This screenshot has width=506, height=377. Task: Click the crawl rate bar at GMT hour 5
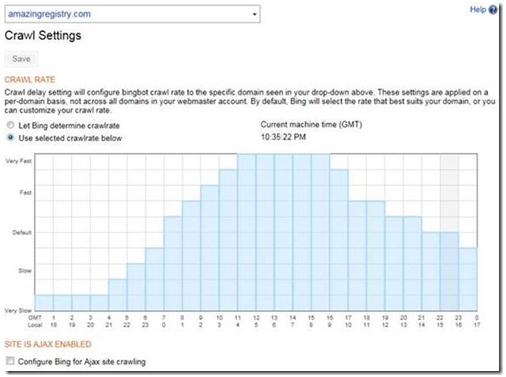pos(136,287)
